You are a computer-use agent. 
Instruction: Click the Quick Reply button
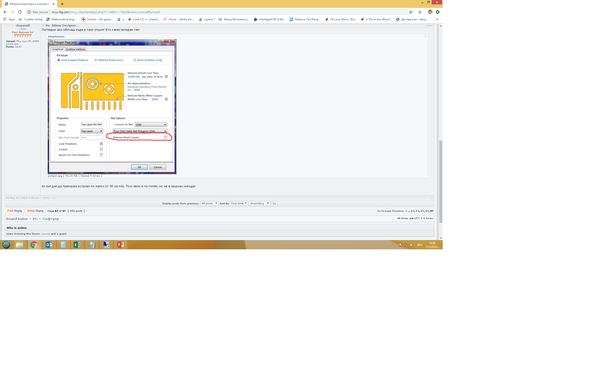35,211
